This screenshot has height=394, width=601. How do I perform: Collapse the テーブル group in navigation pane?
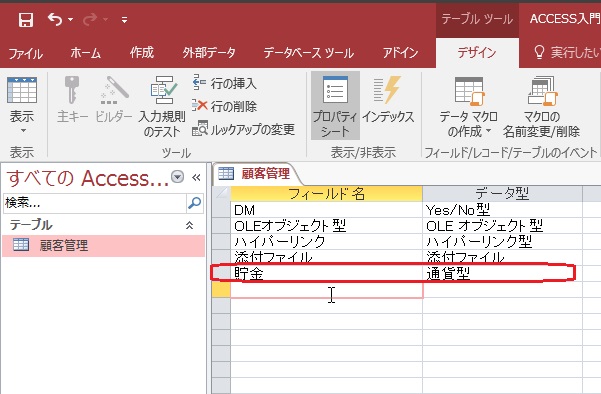click(x=189, y=225)
